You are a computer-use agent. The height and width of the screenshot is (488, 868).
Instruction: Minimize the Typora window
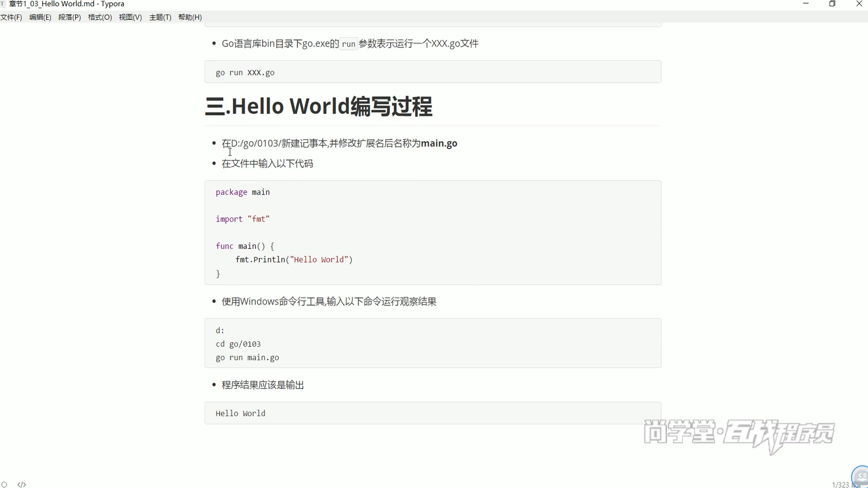806,4
